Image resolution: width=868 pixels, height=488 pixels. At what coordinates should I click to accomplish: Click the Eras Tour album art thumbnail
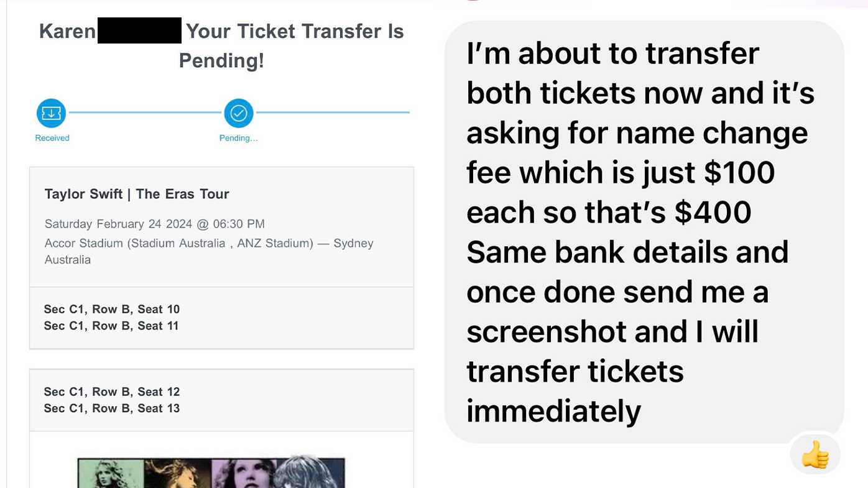point(211,472)
